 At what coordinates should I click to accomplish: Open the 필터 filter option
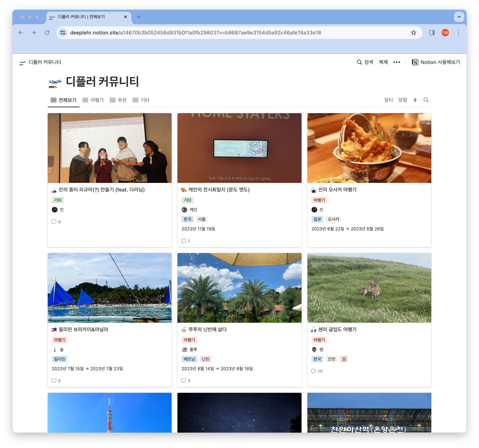point(388,100)
